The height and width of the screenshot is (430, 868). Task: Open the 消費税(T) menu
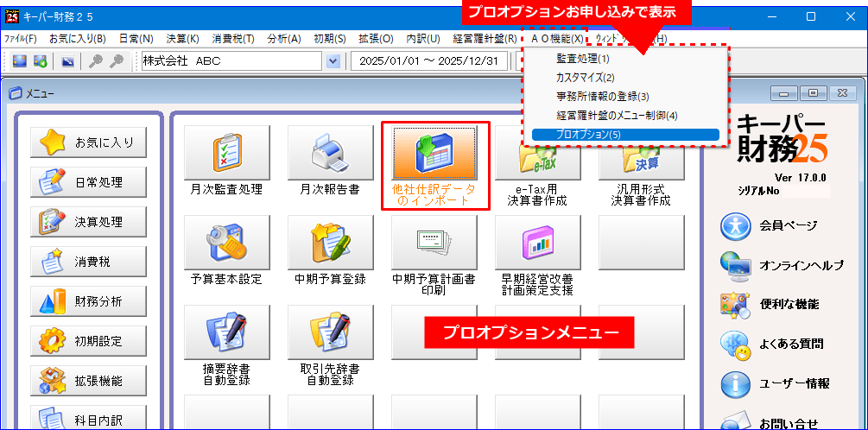(x=233, y=39)
